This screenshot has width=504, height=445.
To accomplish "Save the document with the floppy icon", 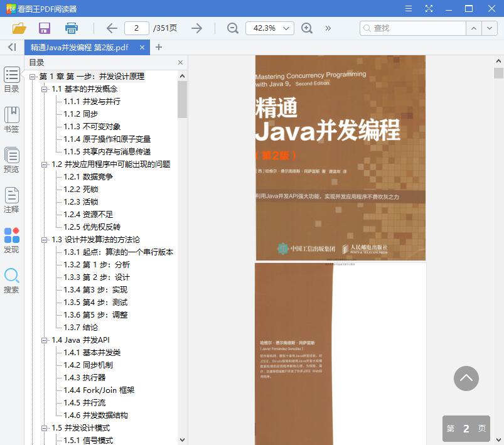I will point(45,28).
